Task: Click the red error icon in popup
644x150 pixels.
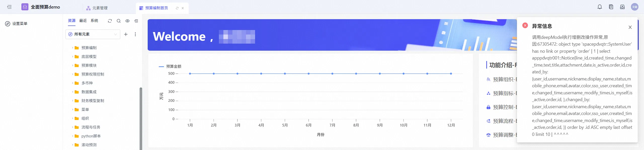Action: [x=525, y=25]
